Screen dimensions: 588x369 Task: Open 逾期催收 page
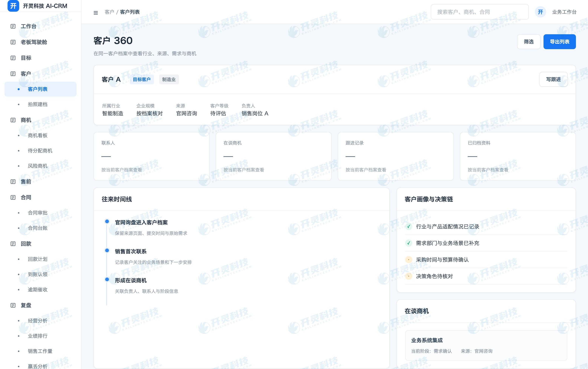[41, 290]
